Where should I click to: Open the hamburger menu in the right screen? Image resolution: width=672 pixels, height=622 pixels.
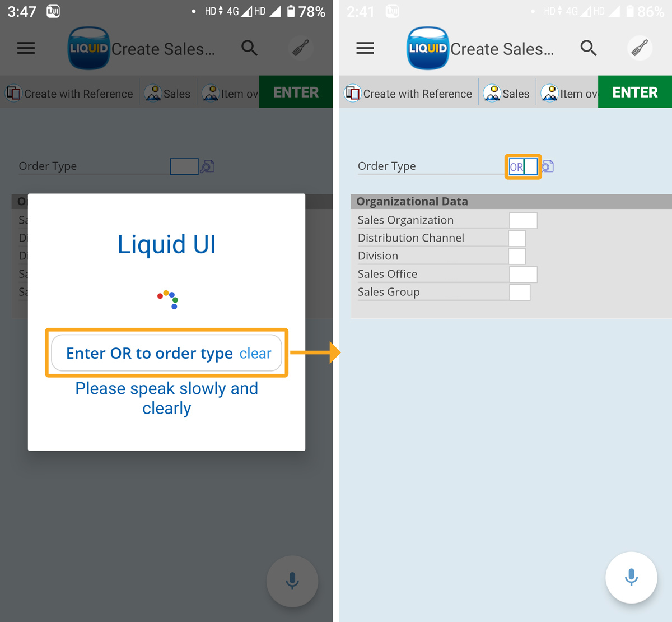(x=365, y=48)
